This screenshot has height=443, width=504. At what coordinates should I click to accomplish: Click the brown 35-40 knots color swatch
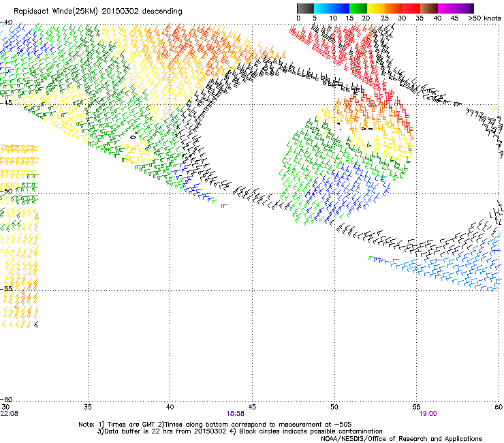click(429, 8)
